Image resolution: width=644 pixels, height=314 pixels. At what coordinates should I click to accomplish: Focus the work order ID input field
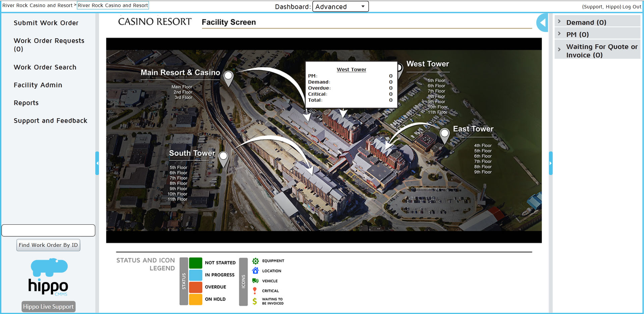click(x=48, y=230)
